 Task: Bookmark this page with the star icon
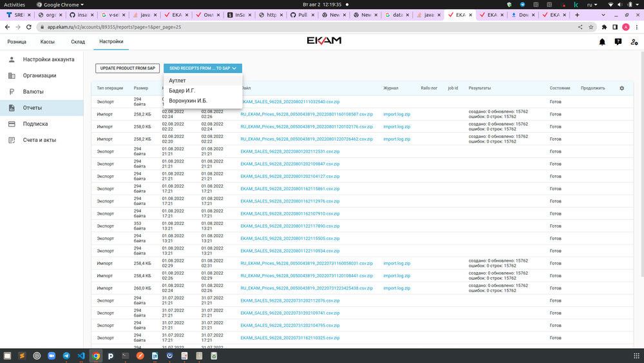point(591,27)
